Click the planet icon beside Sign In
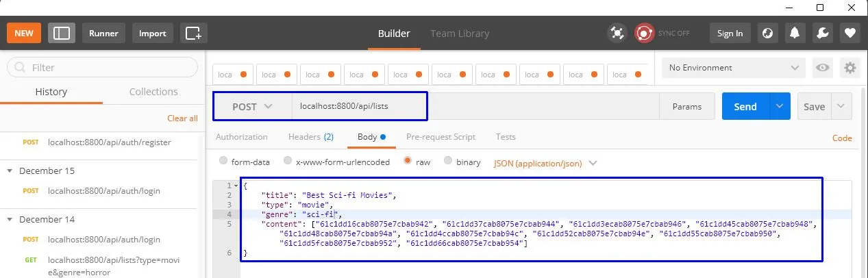Image resolution: width=868 pixels, height=278 pixels. click(x=768, y=33)
